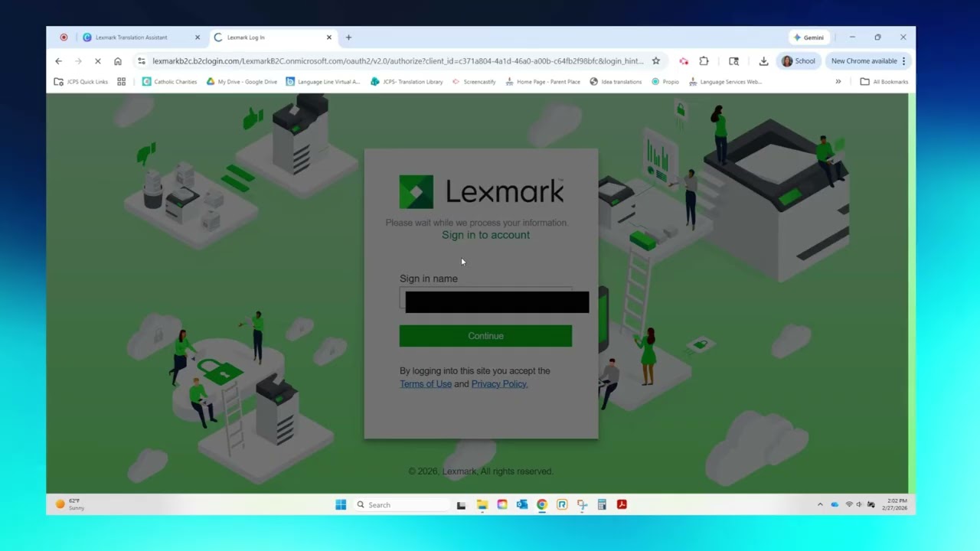Open Outlook from the taskbar
Viewport: 980px width, 551px height.
[x=522, y=505]
